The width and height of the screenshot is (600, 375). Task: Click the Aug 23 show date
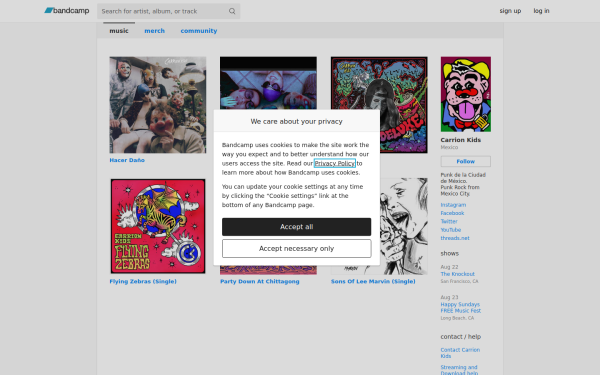click(x=449, y=297)
